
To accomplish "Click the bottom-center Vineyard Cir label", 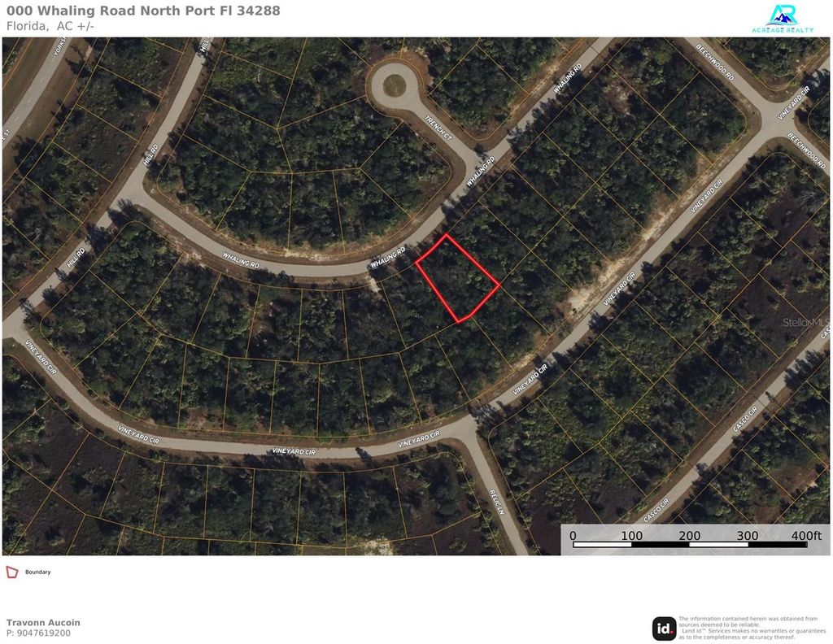I will (x=294, y=451).
